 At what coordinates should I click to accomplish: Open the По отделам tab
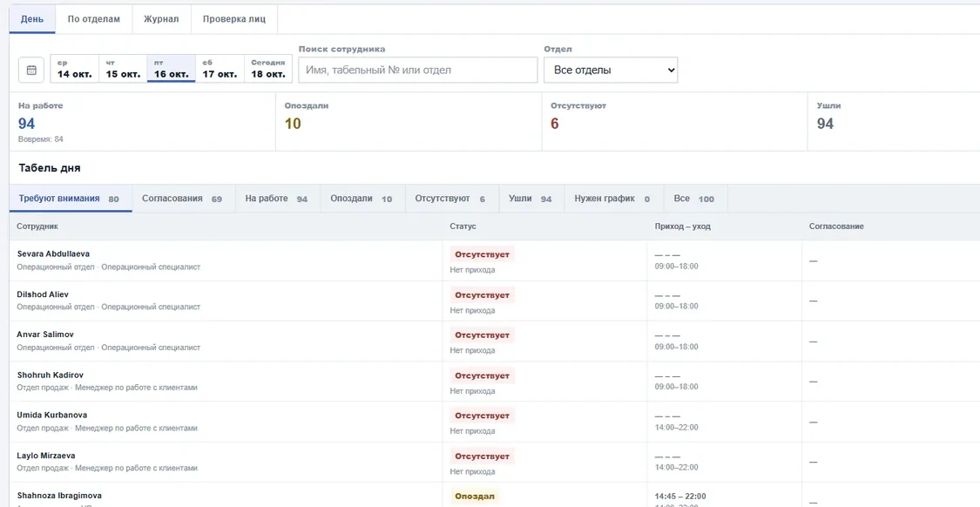(94, 19)
